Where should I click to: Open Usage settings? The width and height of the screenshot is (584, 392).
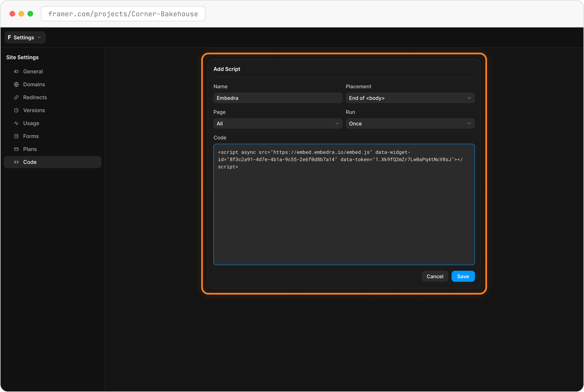click(x=52, y=123)
